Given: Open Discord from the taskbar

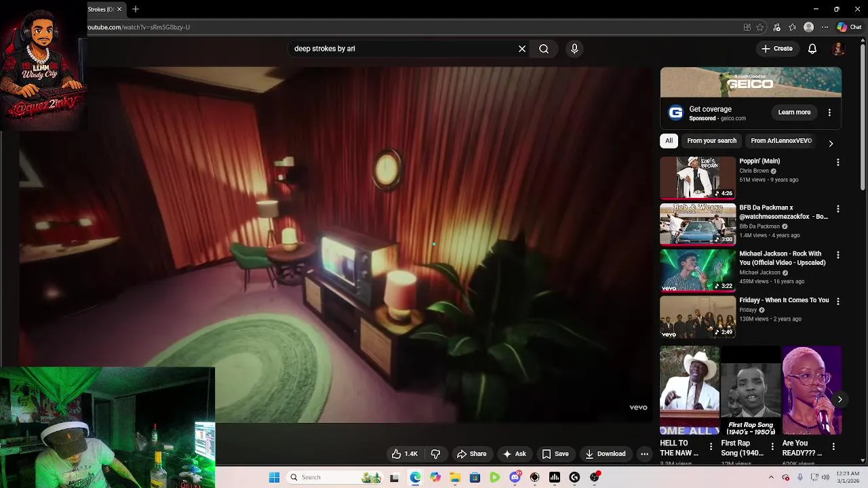Looking at the screenshot, I should point(515,477).
